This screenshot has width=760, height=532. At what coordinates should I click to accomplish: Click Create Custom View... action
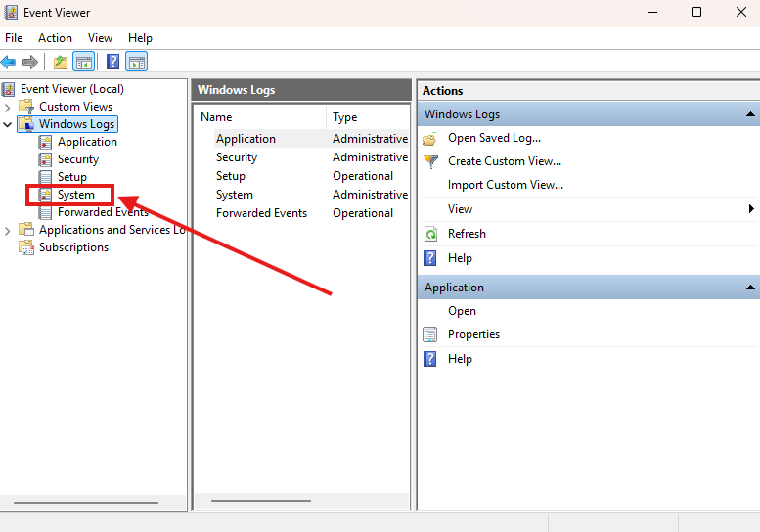tap(505, 161)
